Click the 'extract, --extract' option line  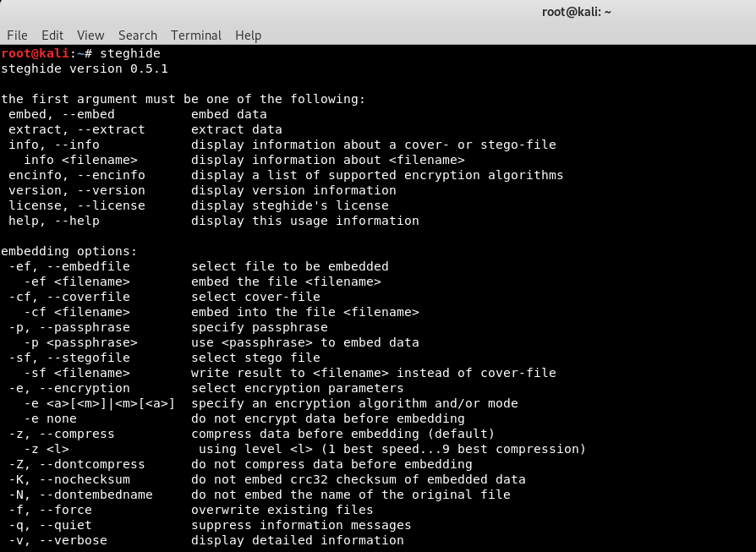[145, 129]
